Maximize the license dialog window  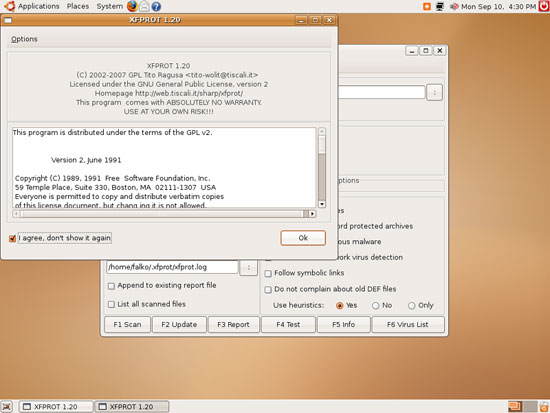315,20
